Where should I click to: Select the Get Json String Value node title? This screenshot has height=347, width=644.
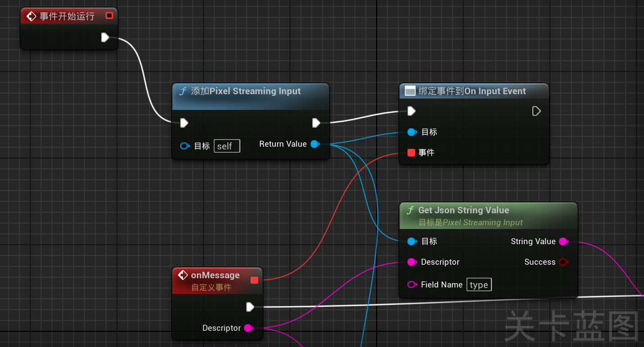(464, 210)
